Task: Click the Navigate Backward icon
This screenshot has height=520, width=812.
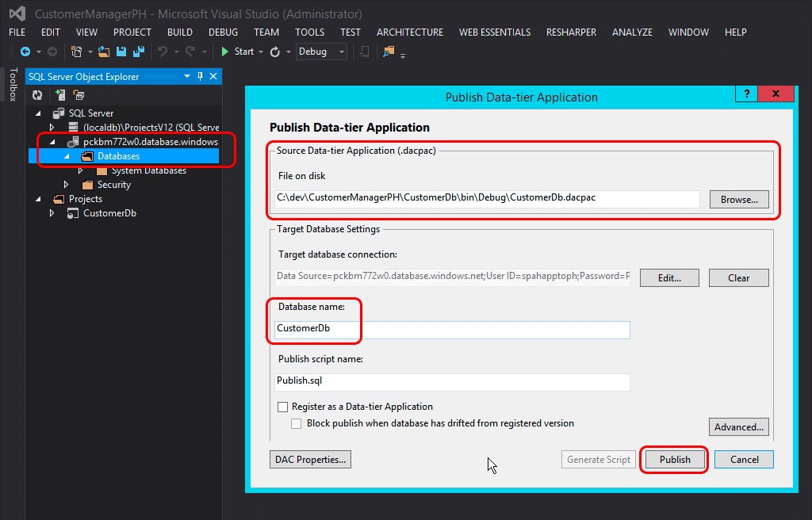Action: [24, 52]
